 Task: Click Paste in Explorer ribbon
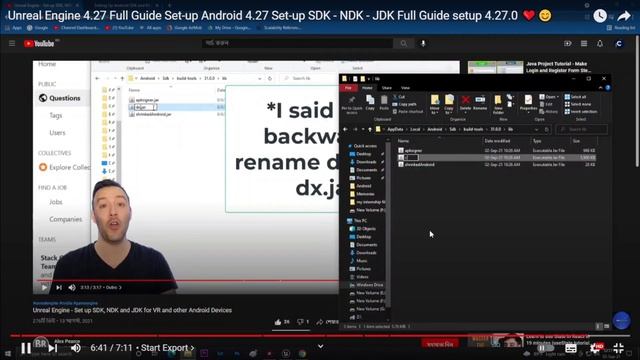[384, 103]
